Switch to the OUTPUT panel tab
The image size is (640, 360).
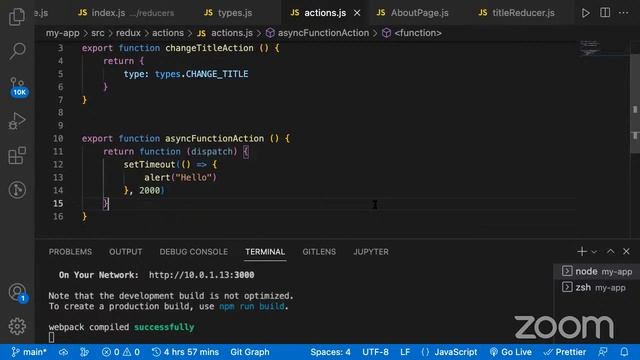(x=125, y=252)
